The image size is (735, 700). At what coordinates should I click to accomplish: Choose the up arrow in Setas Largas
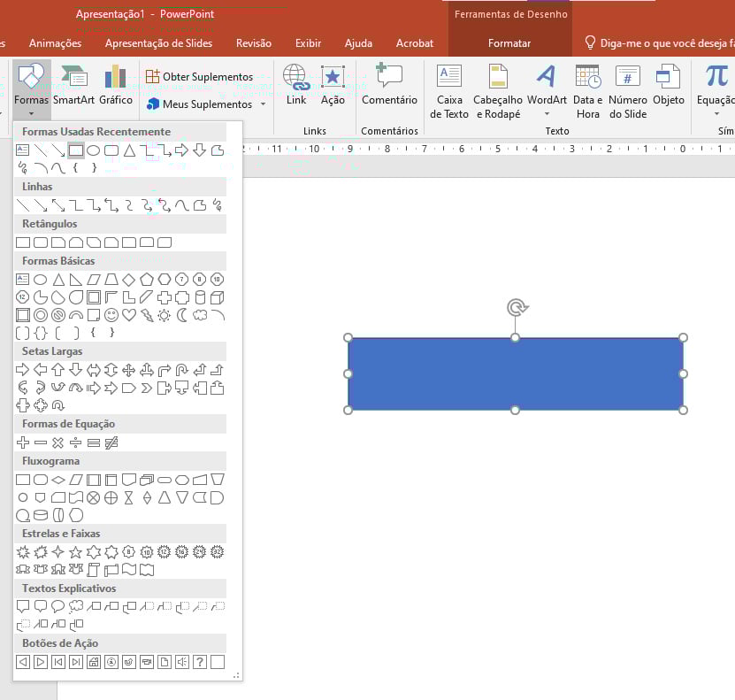pyautogui.click(x=58, y=369)
